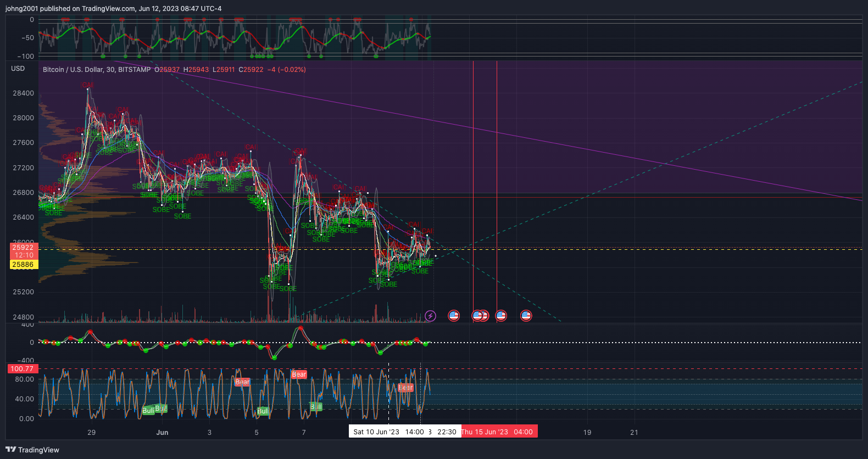Open the publisher line starting with johng2001

pyautogui.click(x=114, y=8)
